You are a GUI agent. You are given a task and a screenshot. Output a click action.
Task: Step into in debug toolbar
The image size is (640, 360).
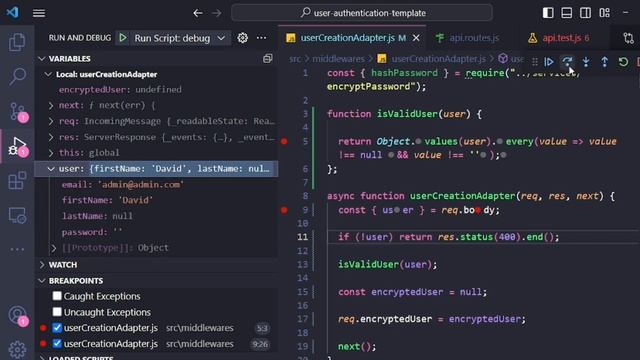(x=586, y=62)
